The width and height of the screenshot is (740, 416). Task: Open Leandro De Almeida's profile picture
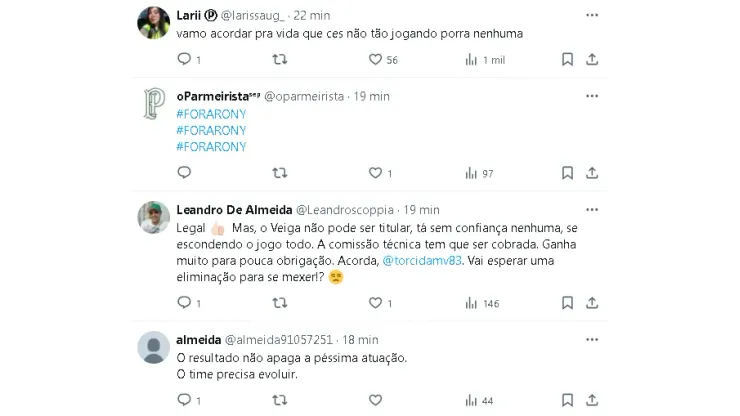(x=153, y=217)
